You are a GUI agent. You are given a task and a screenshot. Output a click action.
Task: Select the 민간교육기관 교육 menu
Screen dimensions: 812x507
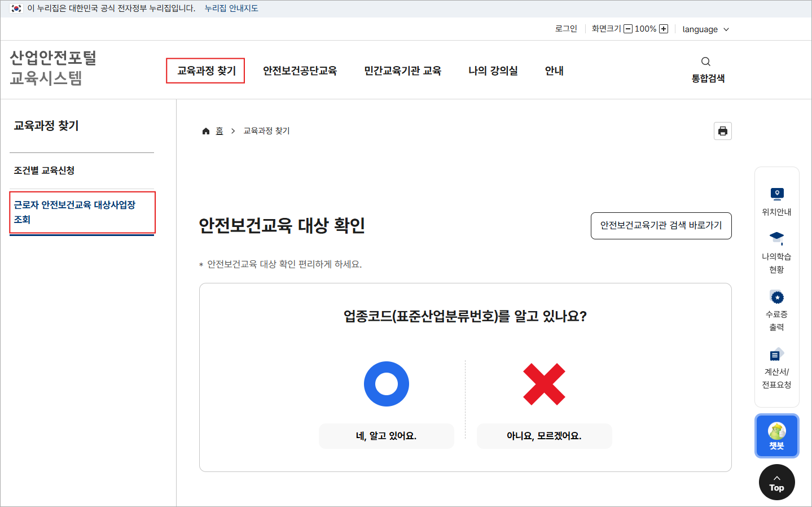[x=402, y=71]
